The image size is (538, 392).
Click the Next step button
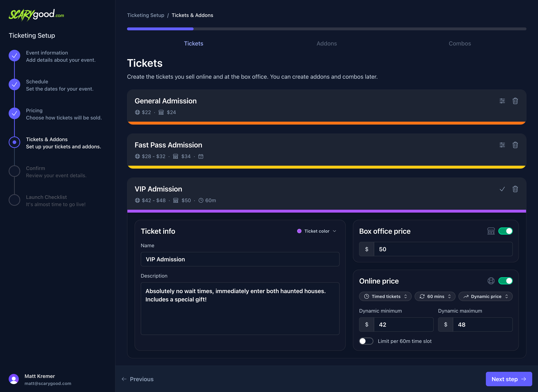(509, 379)
